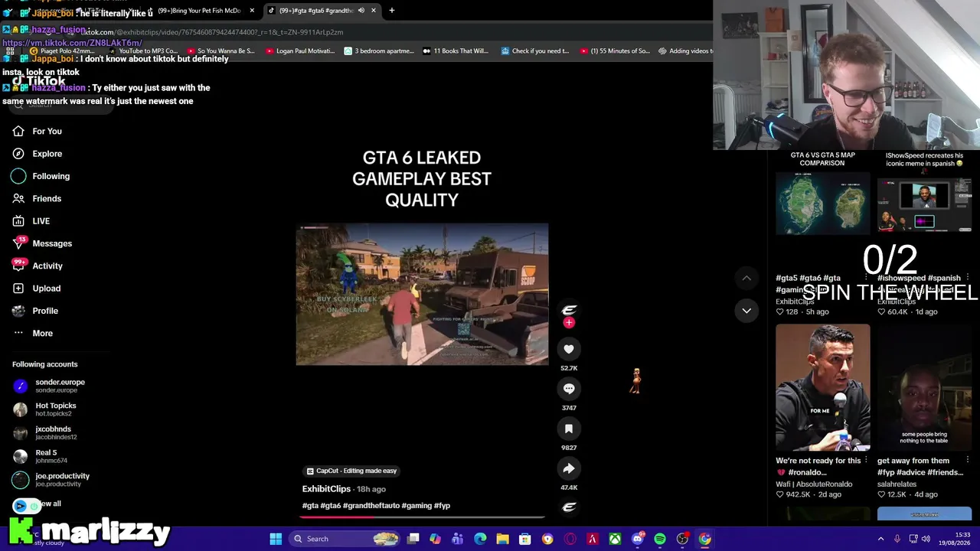Share the video using arrow icon

click(569, 468)
